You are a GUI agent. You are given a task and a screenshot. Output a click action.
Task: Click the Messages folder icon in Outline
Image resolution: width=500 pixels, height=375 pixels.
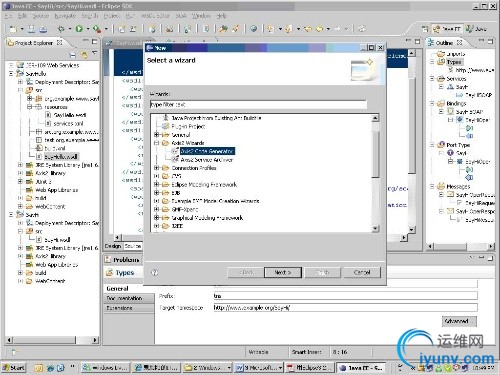[441, 186]
